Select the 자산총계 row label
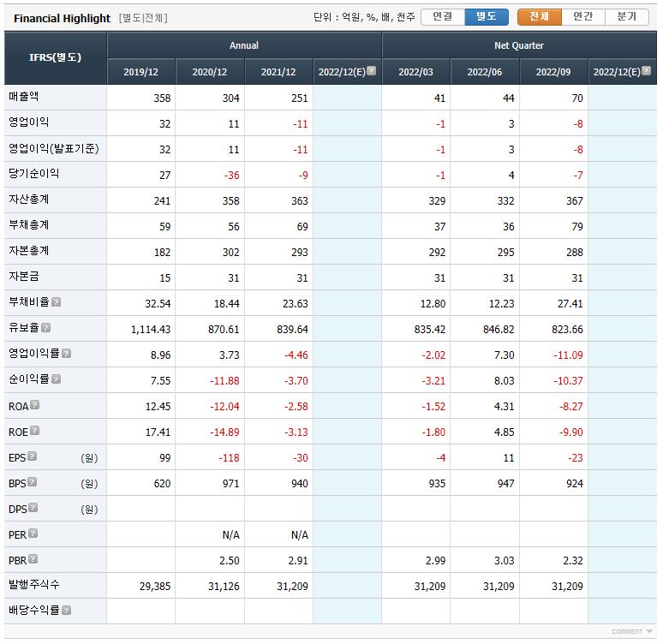663x644 pixels. (x=29, y=200)
